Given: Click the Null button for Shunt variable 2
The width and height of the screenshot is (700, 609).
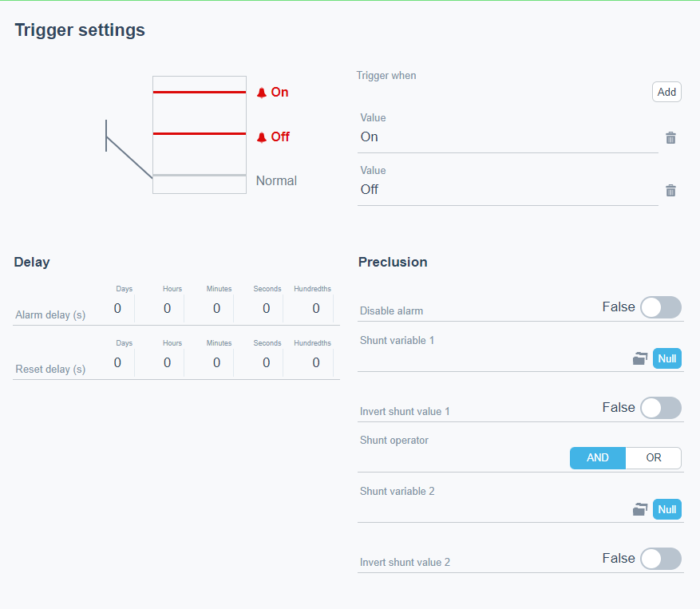Looking at the screenshot, I should pyautogui.click(x=667, y=509).
